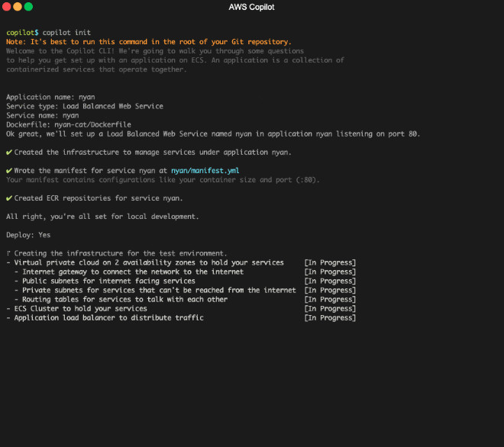Click [In Progress] status for Application load balancer

330,318
